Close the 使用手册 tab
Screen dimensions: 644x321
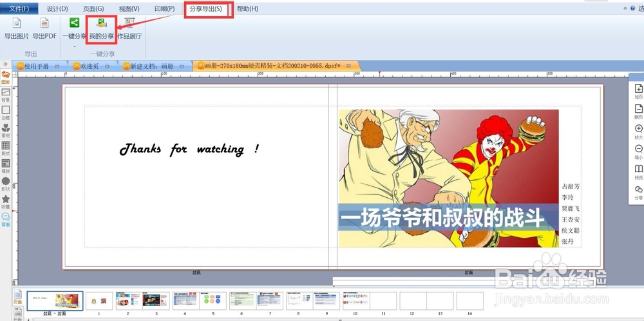pos(57,66)
